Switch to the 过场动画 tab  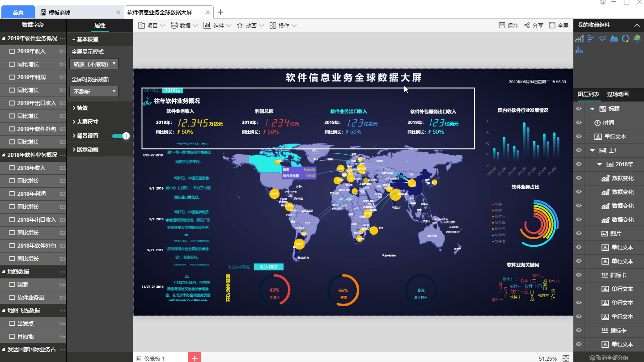click(618, 94)
